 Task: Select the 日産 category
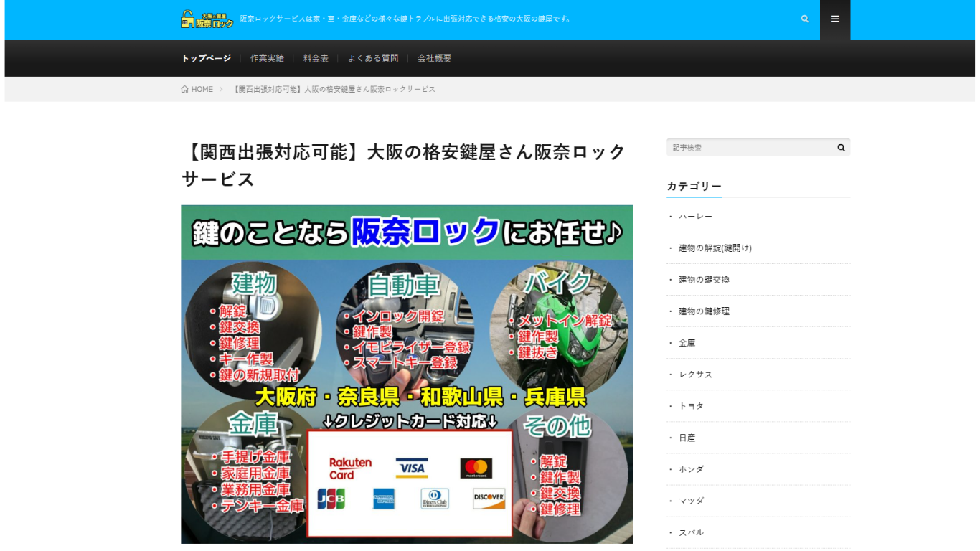pyautogui.click(x=687, y=438)
